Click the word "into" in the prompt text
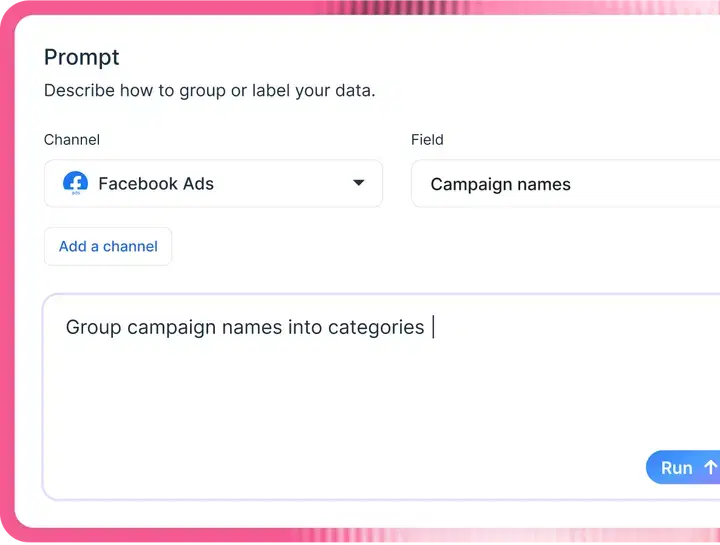720x545 pixels. [x=306, y=327]
